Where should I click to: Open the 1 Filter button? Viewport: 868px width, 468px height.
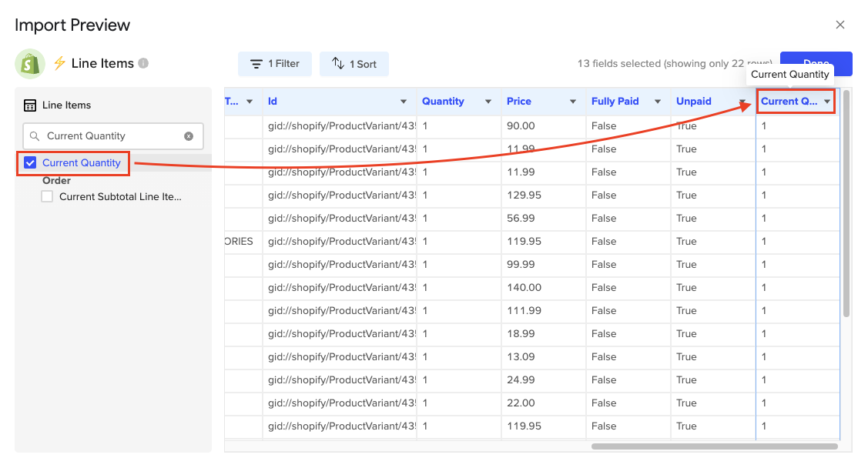[274, 64]
